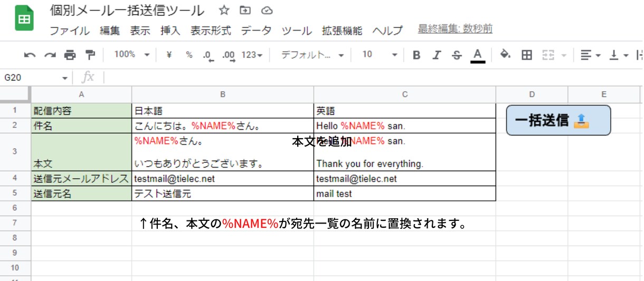Open the 表示 menu

(140, 31)
